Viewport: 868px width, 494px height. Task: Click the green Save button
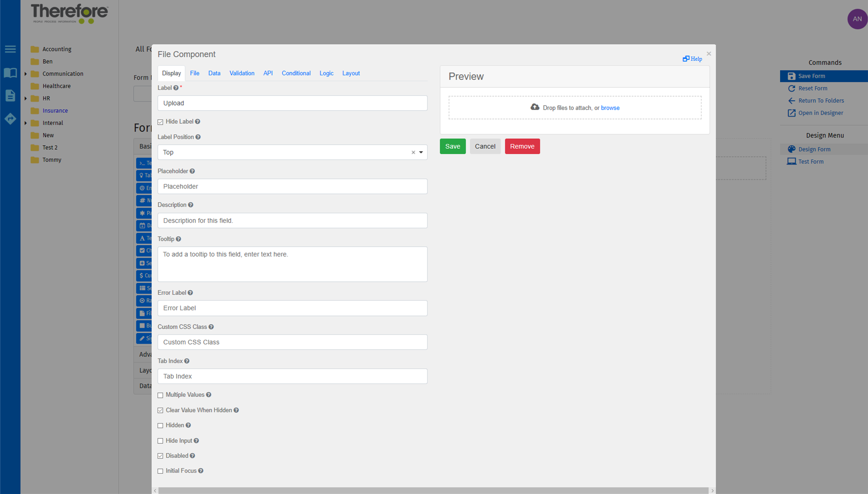point(452,146)
